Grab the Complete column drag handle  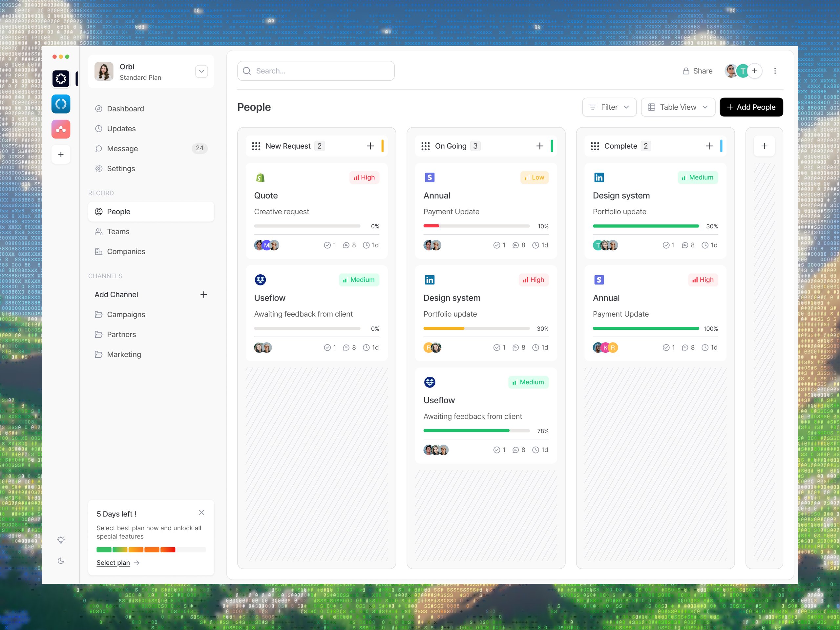[595, 146]
